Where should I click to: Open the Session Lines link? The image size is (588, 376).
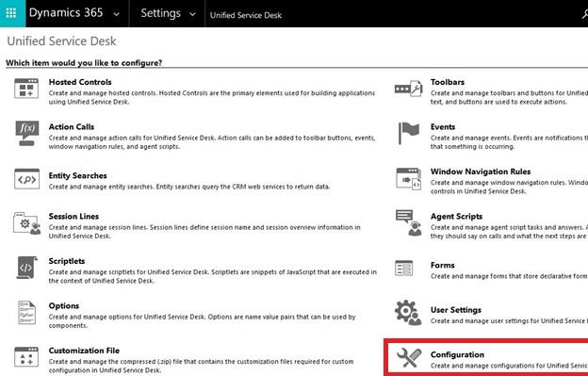[x=73, y=217]
